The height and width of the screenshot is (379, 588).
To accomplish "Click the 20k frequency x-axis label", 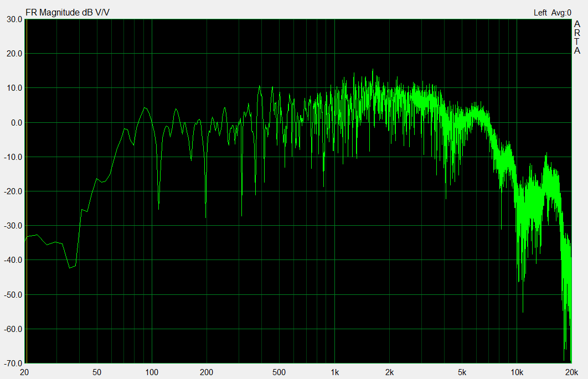I will coord(571,372).
